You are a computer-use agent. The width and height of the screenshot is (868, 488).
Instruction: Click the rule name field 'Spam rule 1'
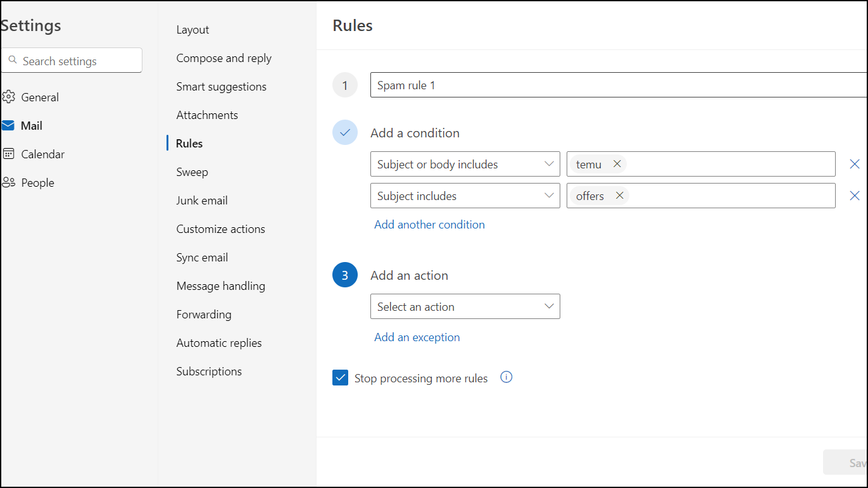tap(617, 85)
